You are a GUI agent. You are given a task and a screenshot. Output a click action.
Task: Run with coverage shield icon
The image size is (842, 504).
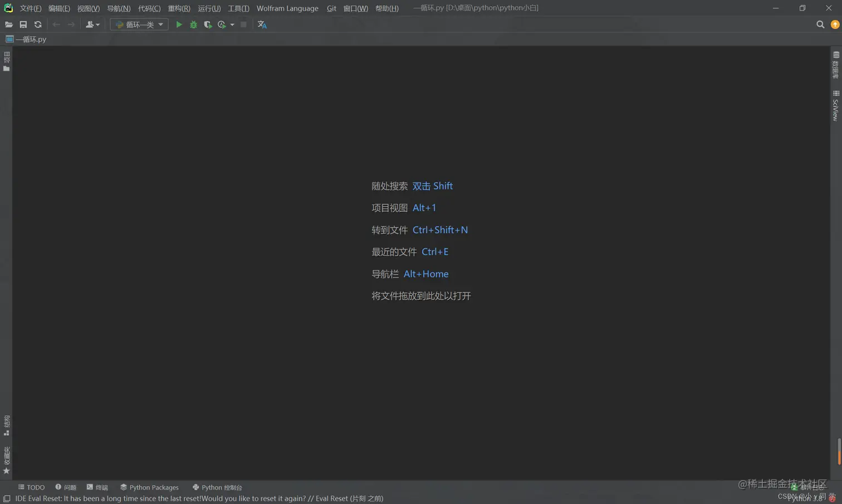pos(208,25)
